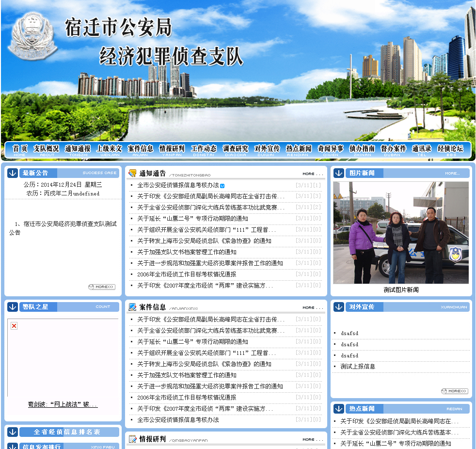Go to 对外宣传 in the navigation bar
The width and height of the screenshot is (476, 449).
point(267,151)
